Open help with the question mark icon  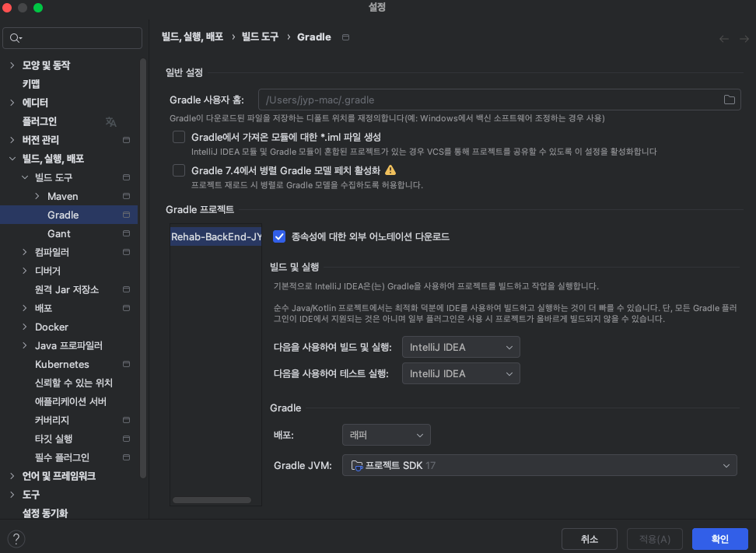(x=16, y=539)
